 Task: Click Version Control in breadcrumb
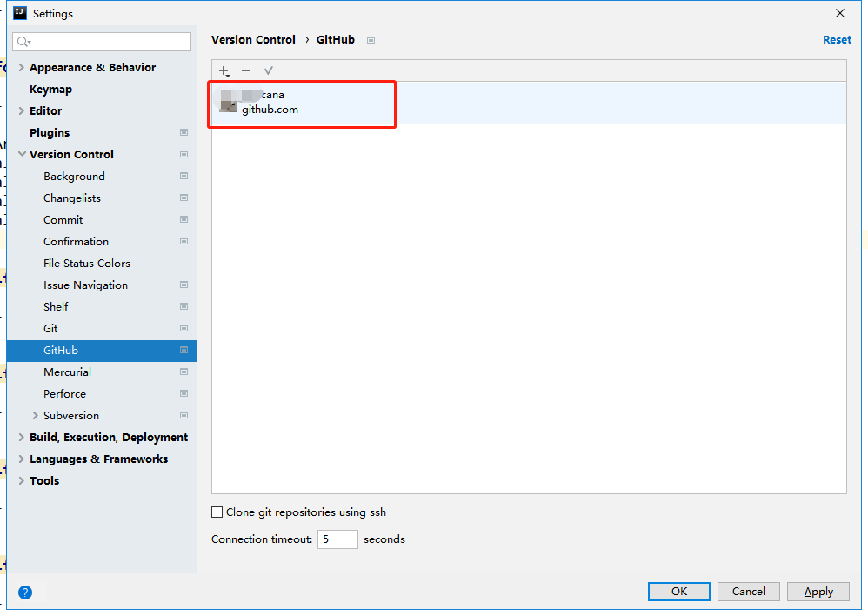point(254,40)
